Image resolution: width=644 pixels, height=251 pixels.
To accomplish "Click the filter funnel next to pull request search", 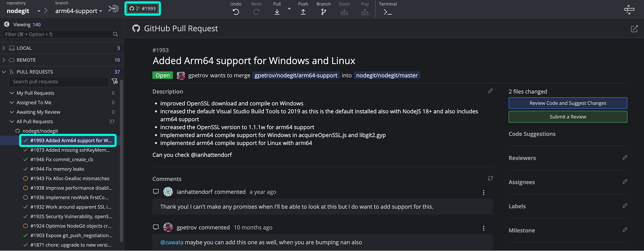I will click(x=115, y=81).
